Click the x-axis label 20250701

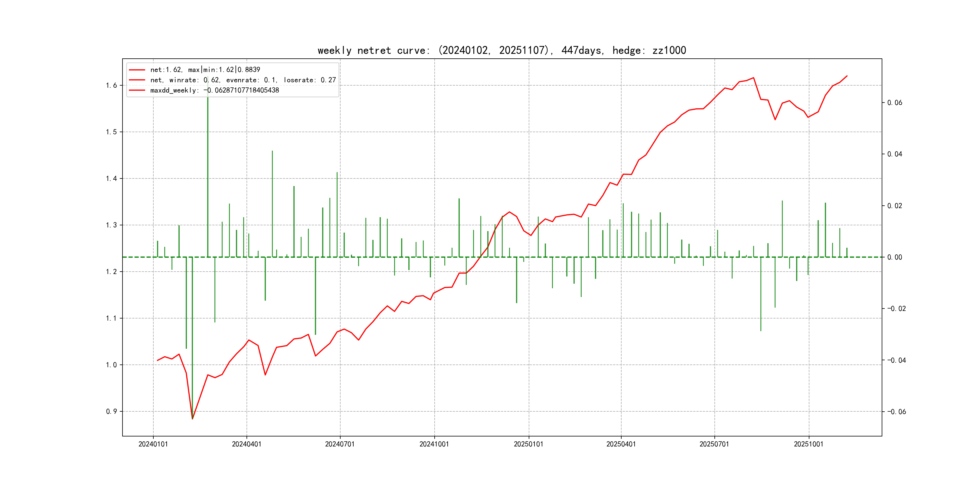point(714,444)
